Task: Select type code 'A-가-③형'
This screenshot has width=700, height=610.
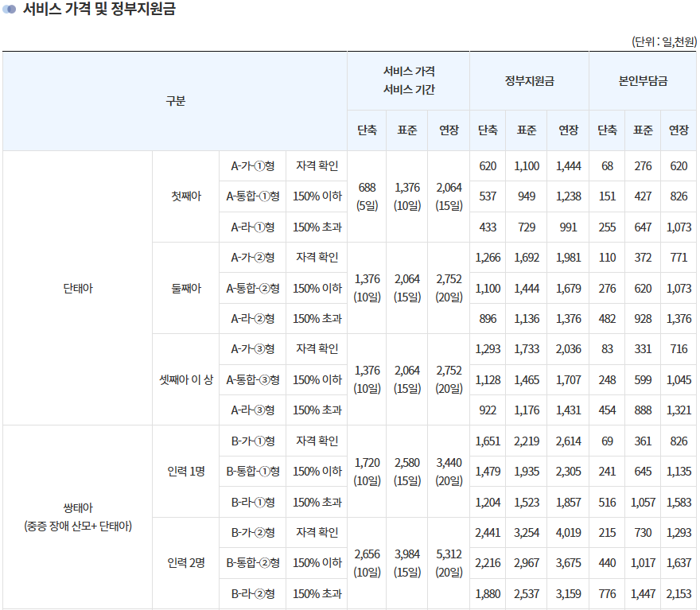Action: tap(253, 349)
